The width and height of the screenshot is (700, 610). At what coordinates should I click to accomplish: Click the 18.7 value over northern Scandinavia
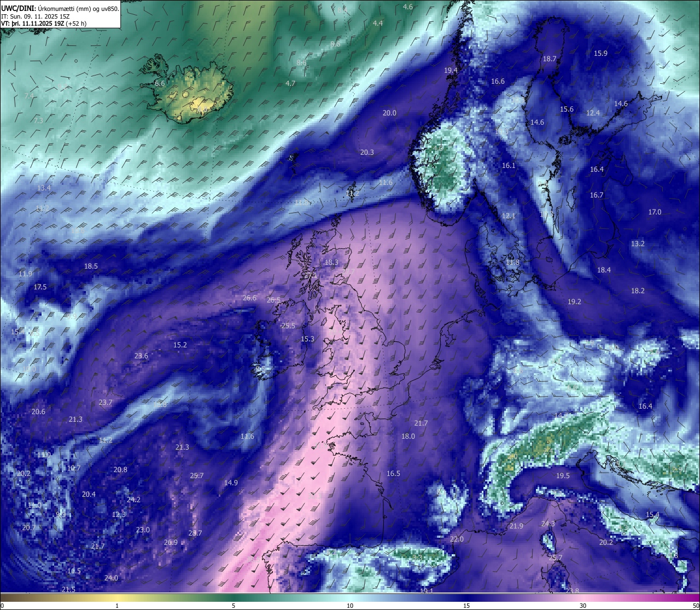pyautogui.click(x=550, y=59)
